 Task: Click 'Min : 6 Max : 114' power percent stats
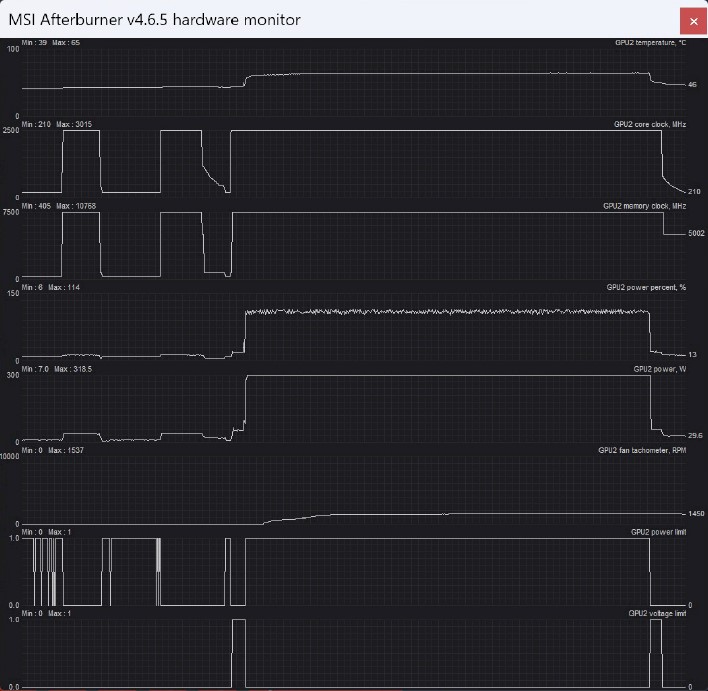pos(51,287)
